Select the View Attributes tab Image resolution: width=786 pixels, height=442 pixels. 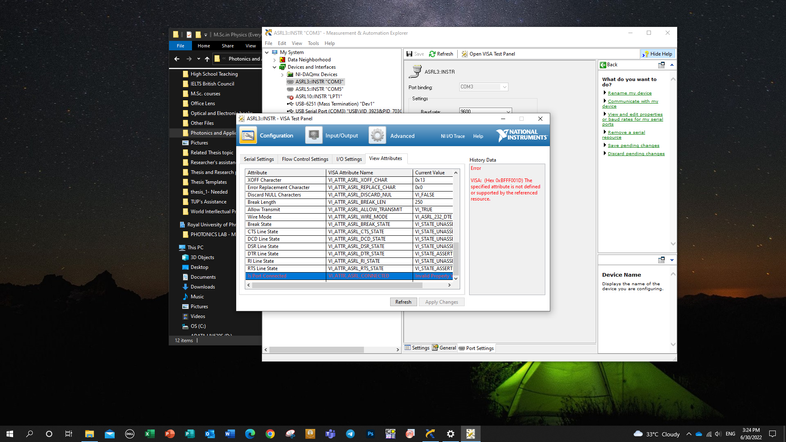point(385,158)
